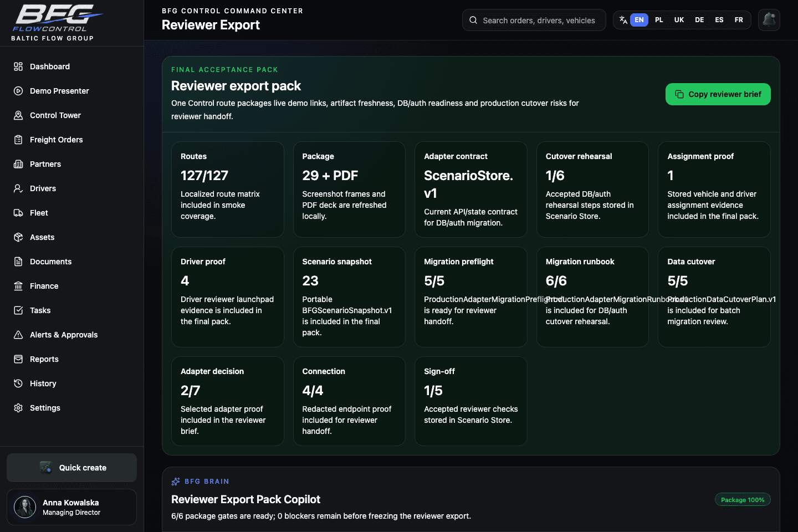Screen dimensions: 798x532
Task: Open the Sign-off 1/5 card
Action: [471, 401]
